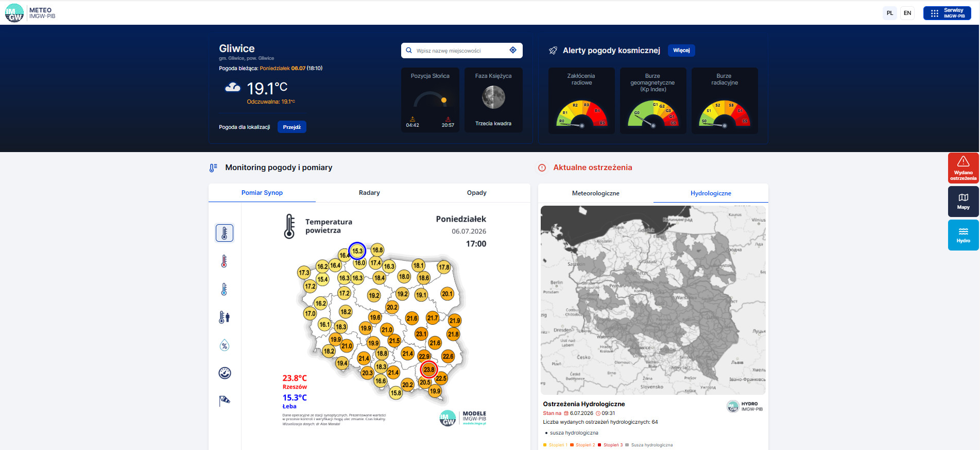This screenshot has height=450, width=980.
Task: Select the blue minimum temperature thermometer icon
Action: tap(224, 289)
